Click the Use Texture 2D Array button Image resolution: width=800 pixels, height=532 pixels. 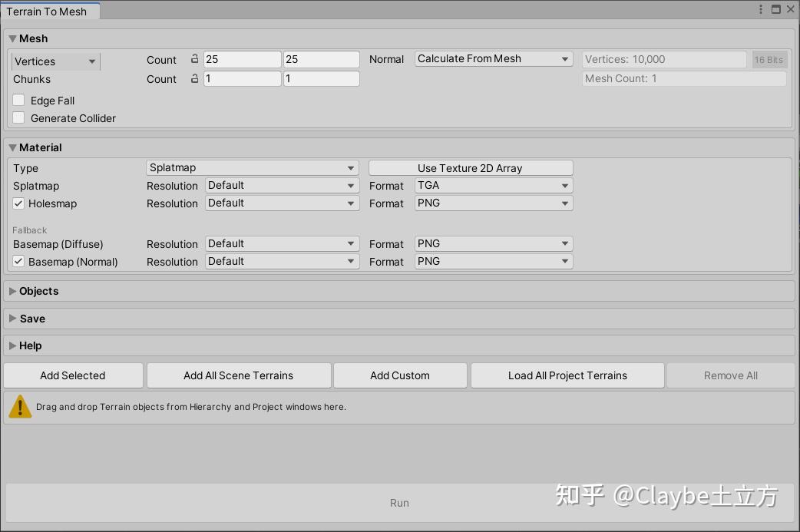click(470, 167)
